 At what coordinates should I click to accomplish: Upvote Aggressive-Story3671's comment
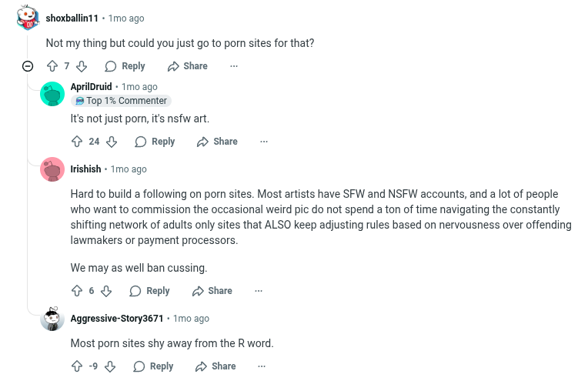tap(77, 366)
